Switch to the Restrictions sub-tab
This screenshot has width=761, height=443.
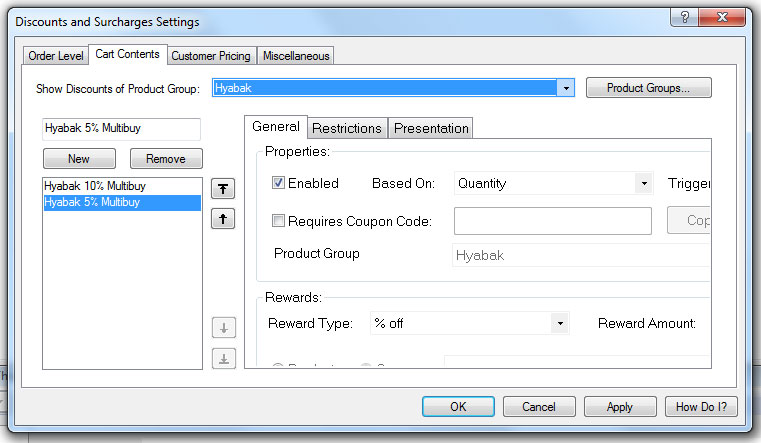point(347,128)
